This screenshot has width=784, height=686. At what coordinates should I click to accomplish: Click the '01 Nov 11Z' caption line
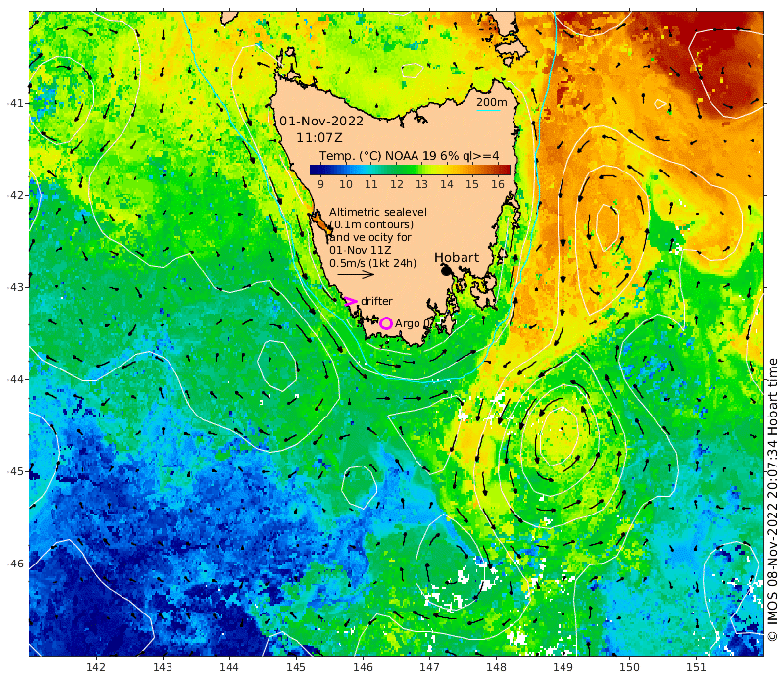(360, 250)
